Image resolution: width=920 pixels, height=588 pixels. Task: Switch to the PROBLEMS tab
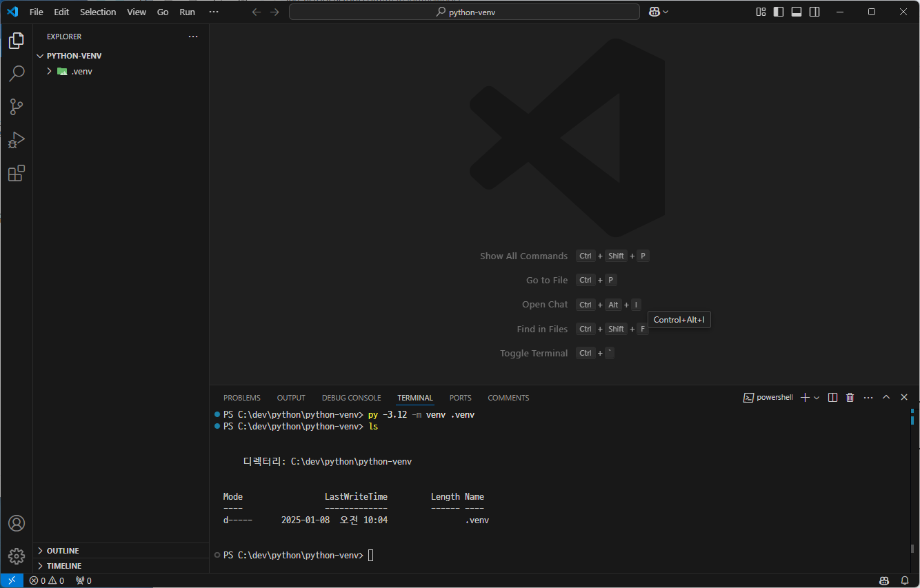(242, 398)
